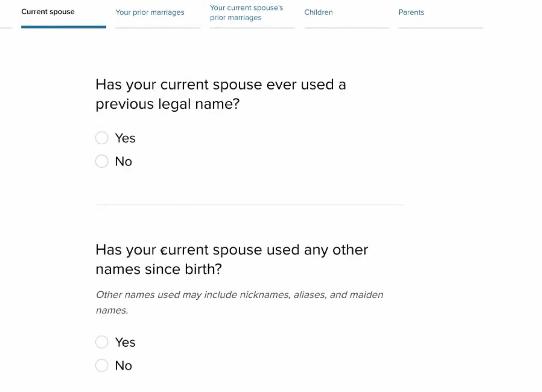Click the No label under other names question

tap(123, 366)
